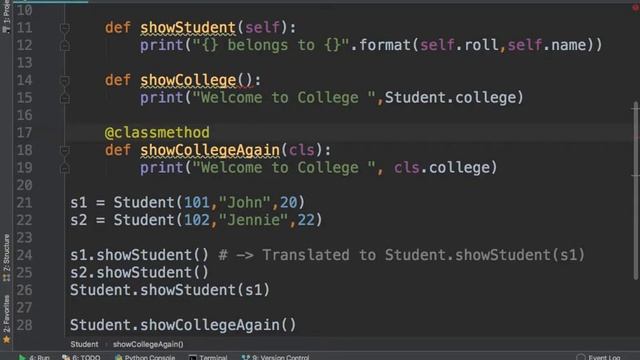Click showCollegeAgain method name in definition

(210, 151)
